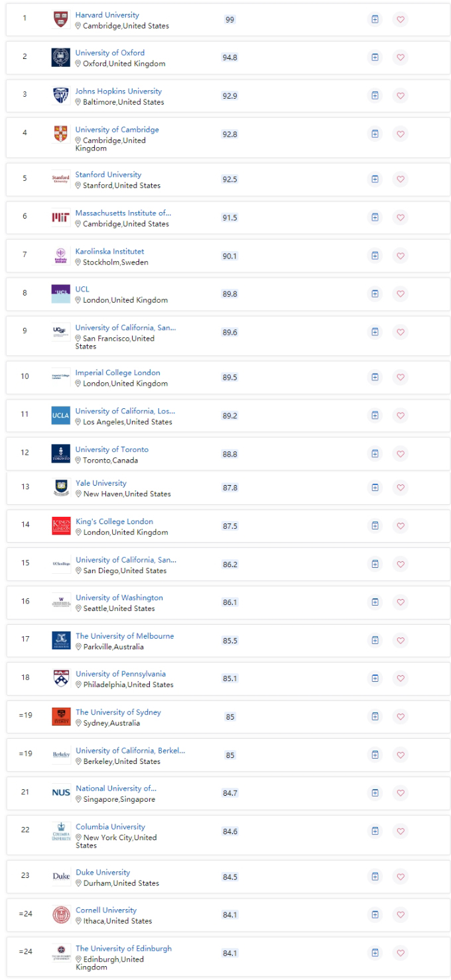451x980 pixels.
Task: Open University of Oxford page
Action: click(x=110, y=53)
